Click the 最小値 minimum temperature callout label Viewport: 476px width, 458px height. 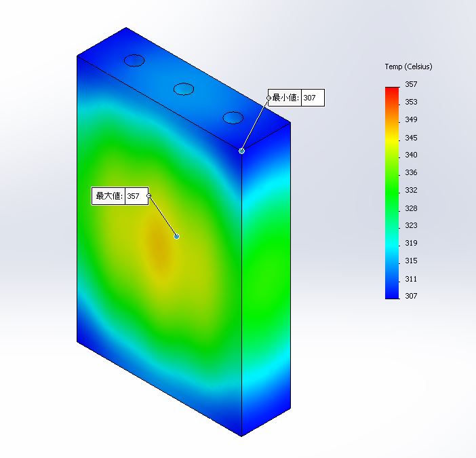tap(285, 98)
